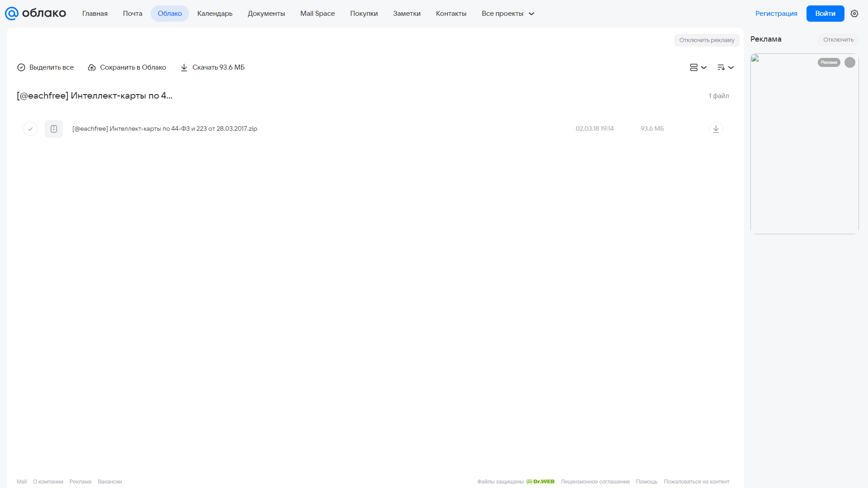868x488 pixels.
Task: Toggle Выделить все to select all files
Action: click(45, 67)
